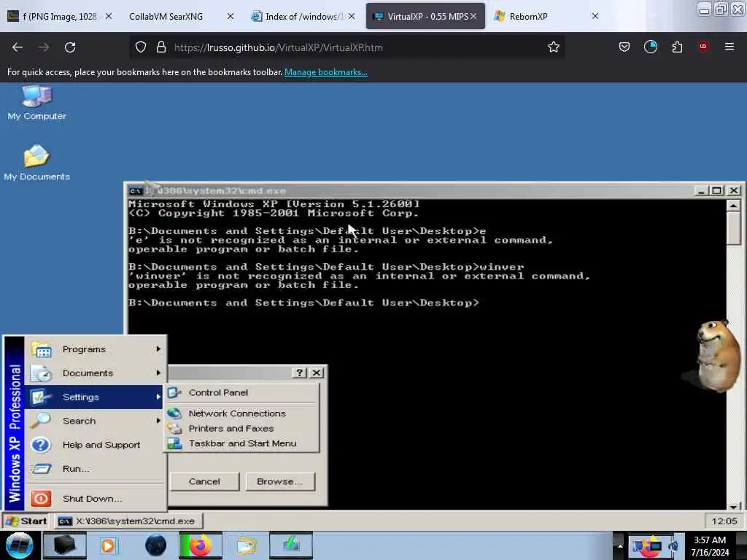
Task: Click the cmd scrollbar thumb
Action: [733, 228]
